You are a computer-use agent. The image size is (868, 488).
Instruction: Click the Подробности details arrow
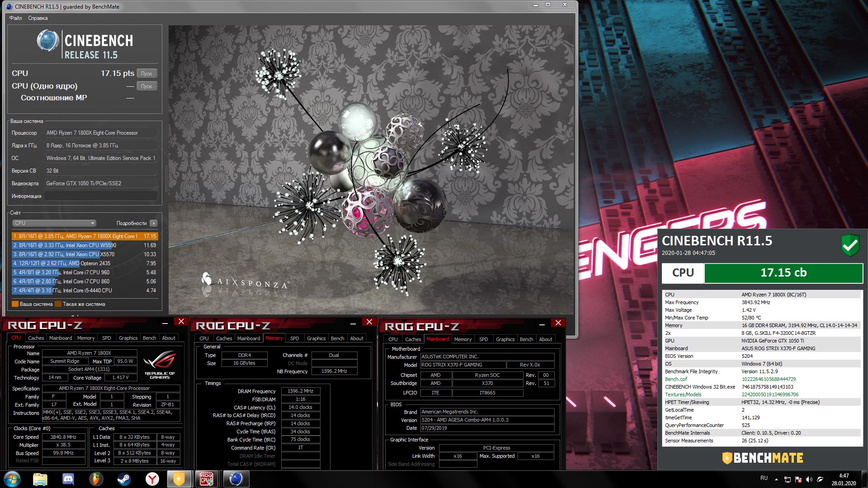(154, 223)
